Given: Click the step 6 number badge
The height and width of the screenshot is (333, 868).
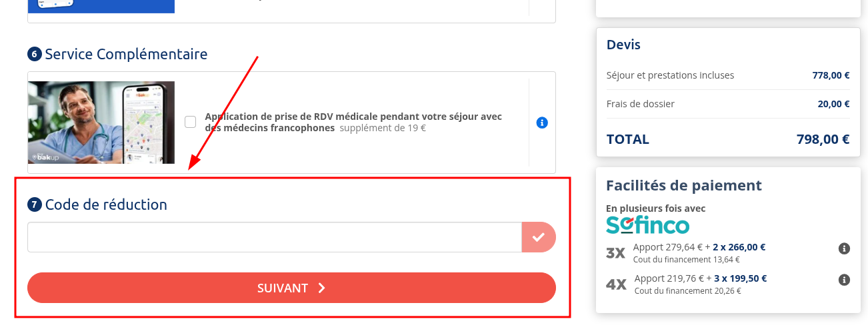Looking at the screenshot, I should click(35, 54).
